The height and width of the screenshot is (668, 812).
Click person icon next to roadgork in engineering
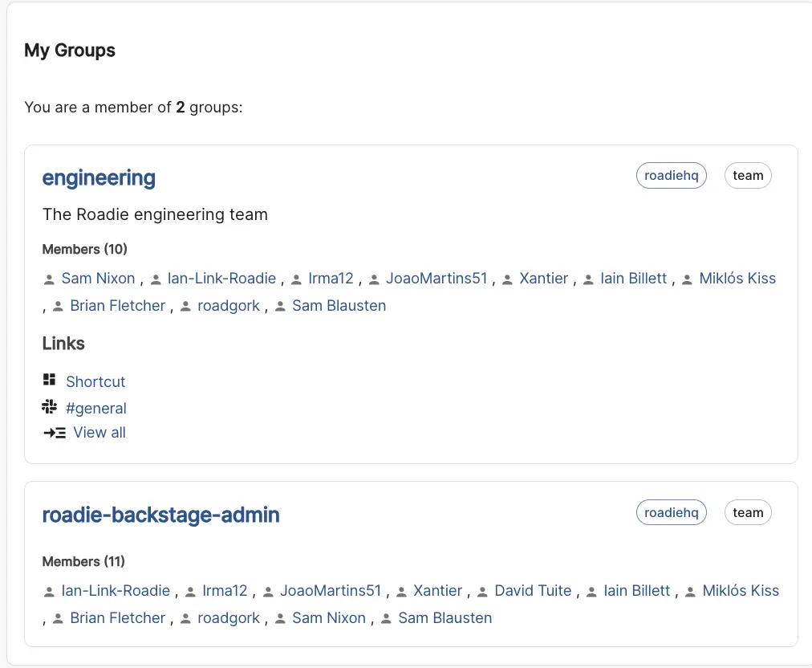coord(185,307)
